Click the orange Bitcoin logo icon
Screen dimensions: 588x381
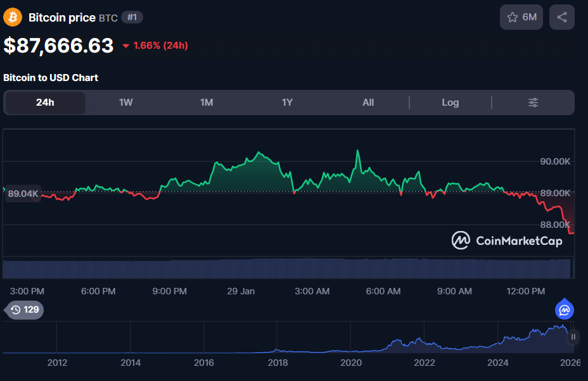tap(13, 17)
